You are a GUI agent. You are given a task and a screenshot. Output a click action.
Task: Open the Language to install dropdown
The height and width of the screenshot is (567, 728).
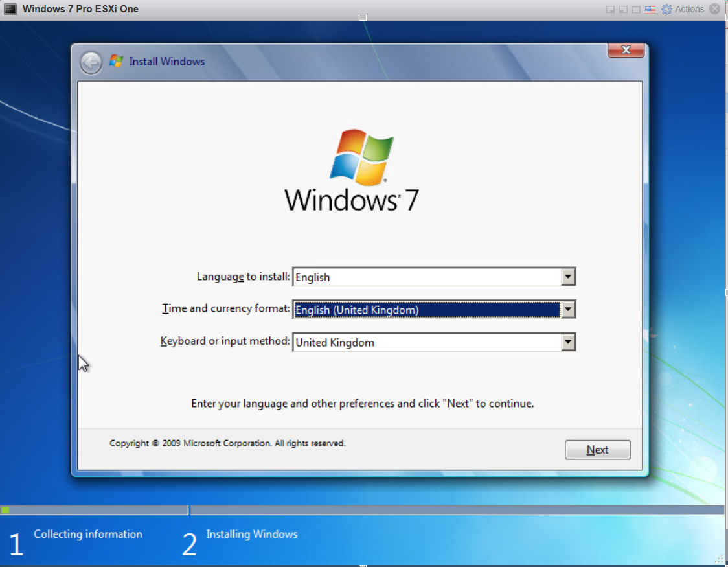(569, 277)
